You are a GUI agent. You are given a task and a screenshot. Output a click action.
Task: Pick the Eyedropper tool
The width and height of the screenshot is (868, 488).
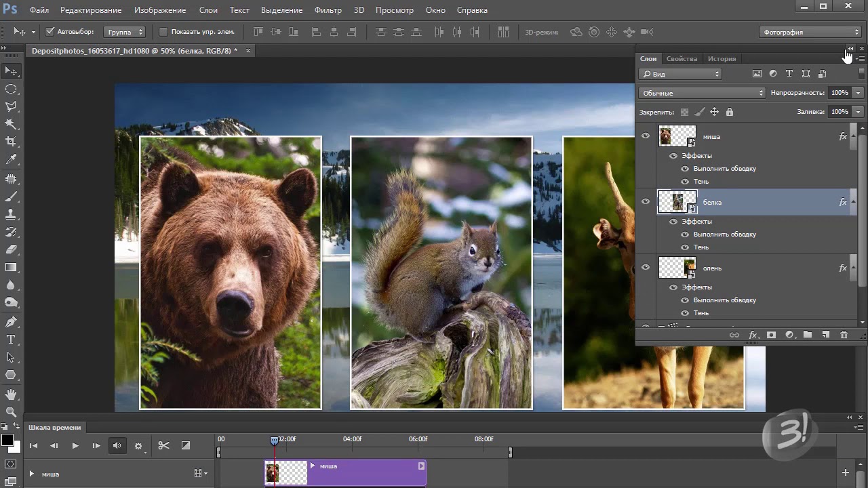coord(11,159)
